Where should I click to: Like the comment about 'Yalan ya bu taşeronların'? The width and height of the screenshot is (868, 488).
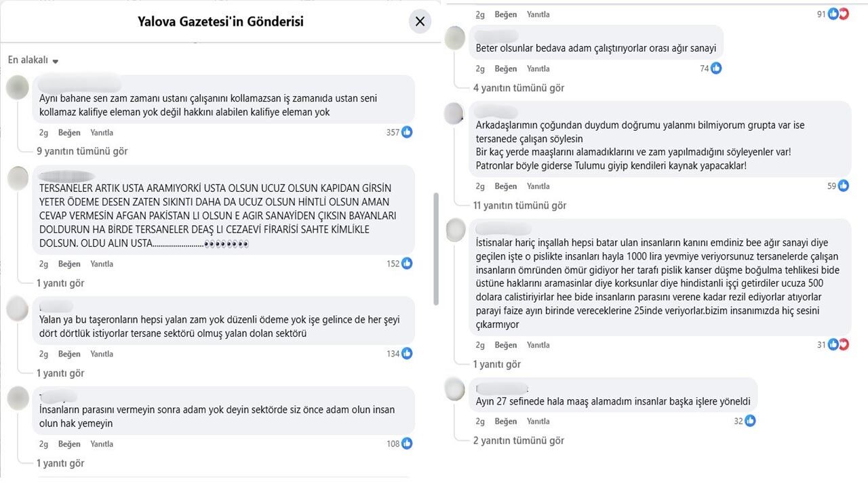click(68, 353)
